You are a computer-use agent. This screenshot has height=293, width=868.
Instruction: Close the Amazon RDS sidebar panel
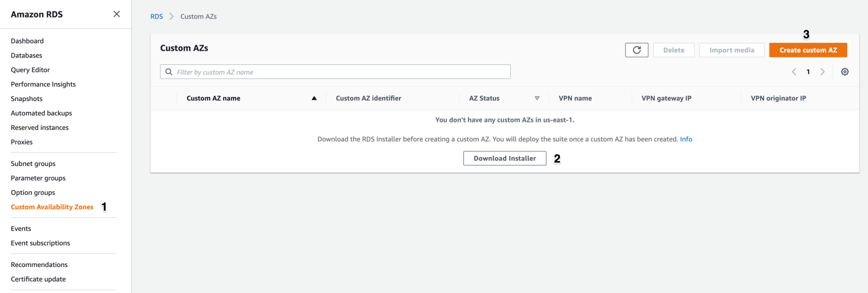[116, 14]
